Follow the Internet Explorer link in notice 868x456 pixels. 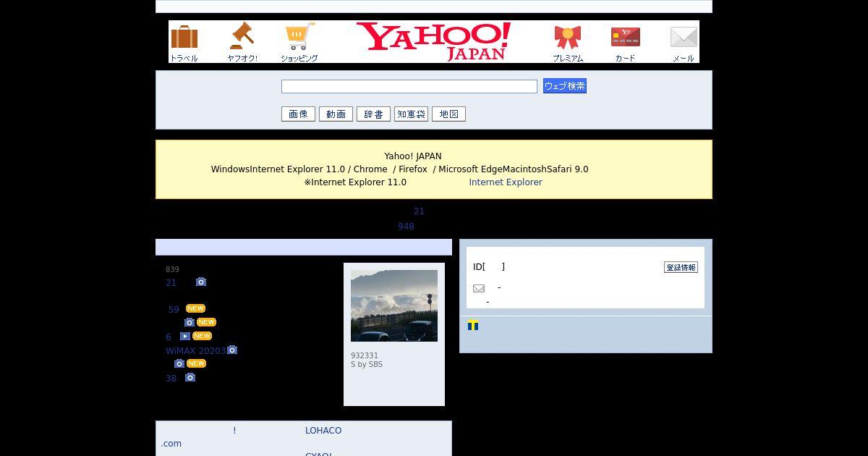tap(506, 182)
